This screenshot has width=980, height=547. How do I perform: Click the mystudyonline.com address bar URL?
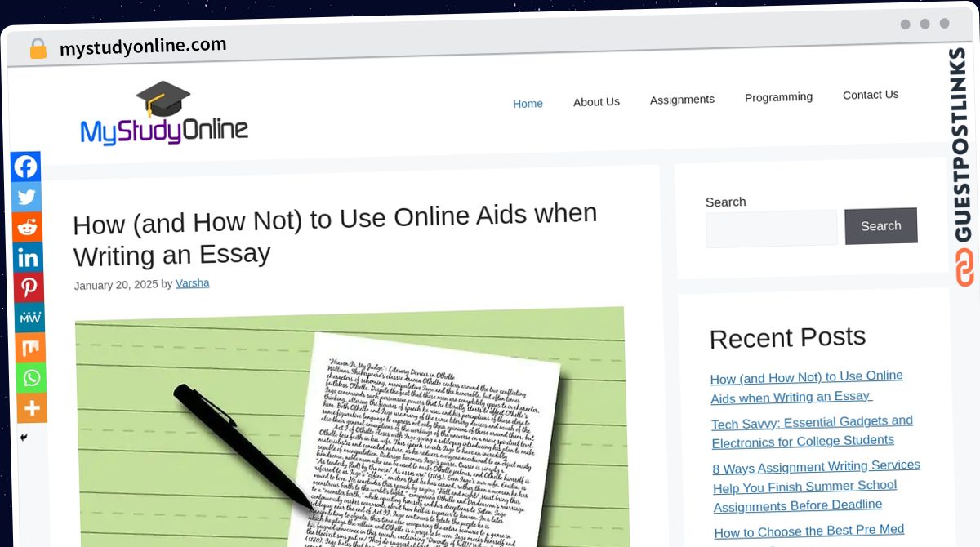pos(143,47)
